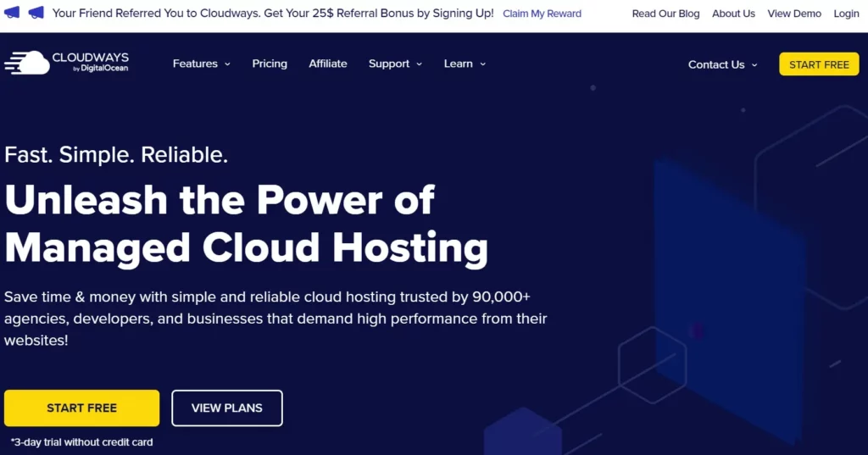Visit the About Us link
Image resolution: width=868 pixels, height=455 pixels.
733,14
